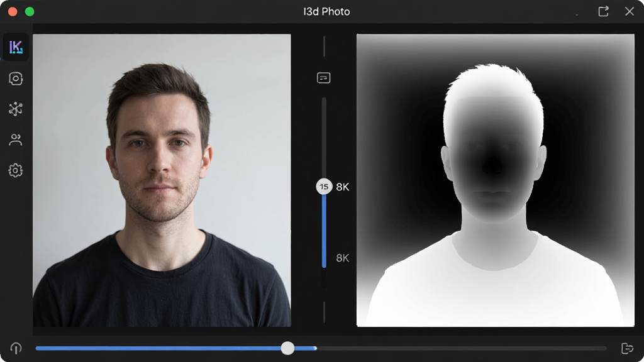644x362 pixels.
Task: Click the unfilled part of the bottom slider track
Action: 461,348
